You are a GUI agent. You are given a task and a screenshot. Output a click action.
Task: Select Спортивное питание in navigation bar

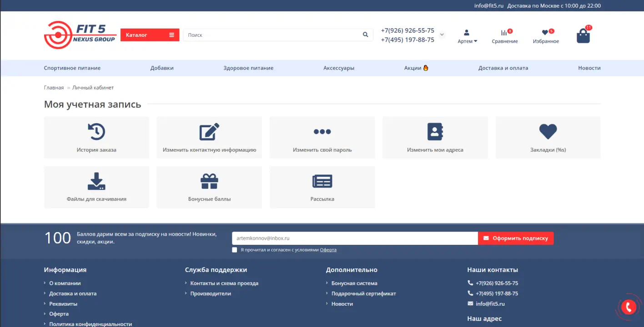point(72,68)
